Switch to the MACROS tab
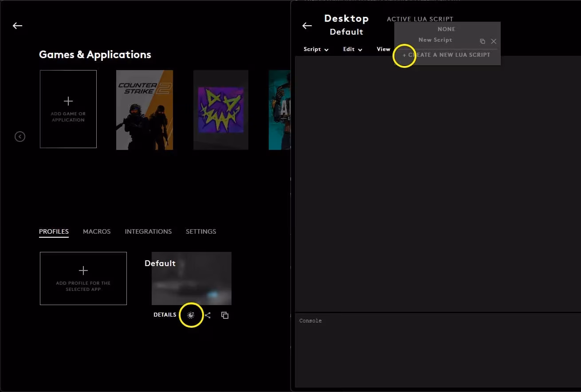 (97, 231)
